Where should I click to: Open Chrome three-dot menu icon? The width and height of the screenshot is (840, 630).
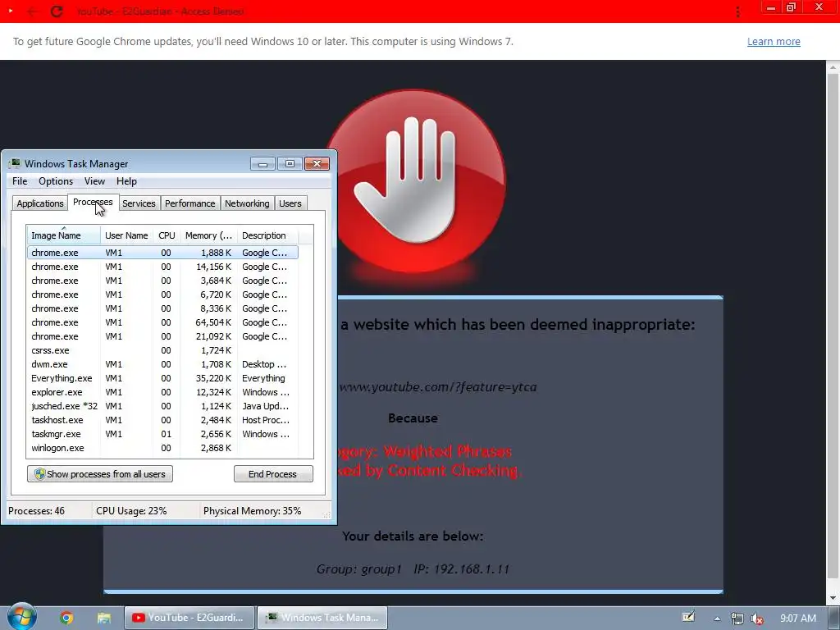(737, 11)
